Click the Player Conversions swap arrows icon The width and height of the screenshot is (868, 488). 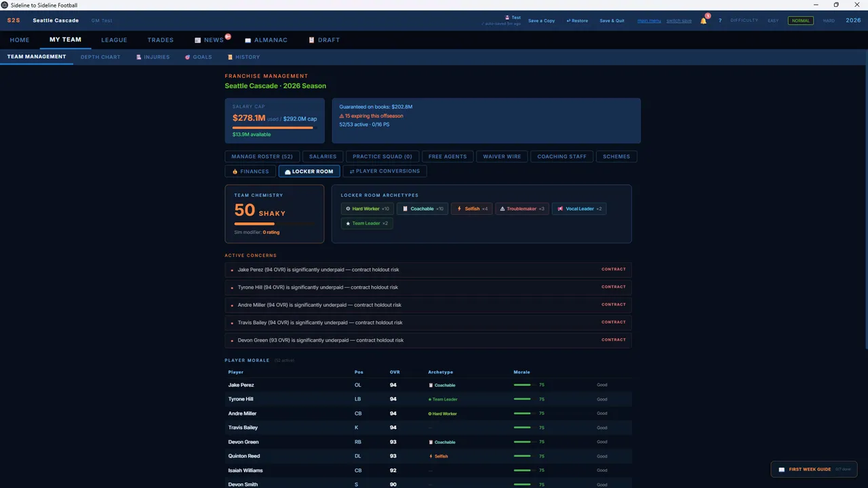[x=352, y=171]
